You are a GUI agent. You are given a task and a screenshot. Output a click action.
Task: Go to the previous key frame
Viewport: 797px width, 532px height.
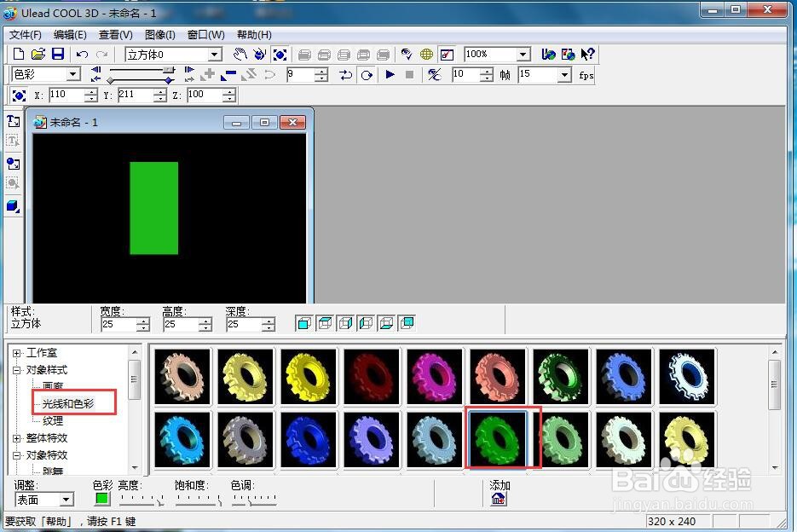tap(95, 70)
